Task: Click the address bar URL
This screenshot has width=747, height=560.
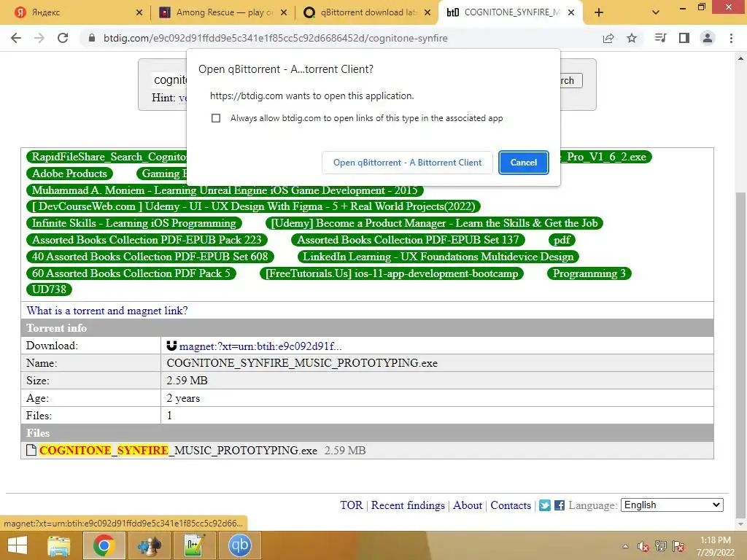Action: pos(275,38)
